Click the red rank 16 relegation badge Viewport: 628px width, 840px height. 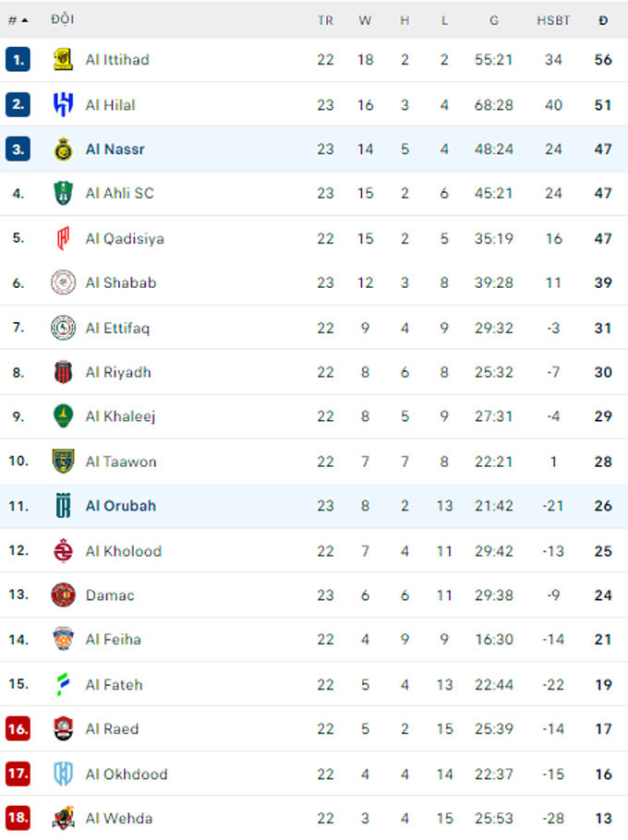coord(18,729)
